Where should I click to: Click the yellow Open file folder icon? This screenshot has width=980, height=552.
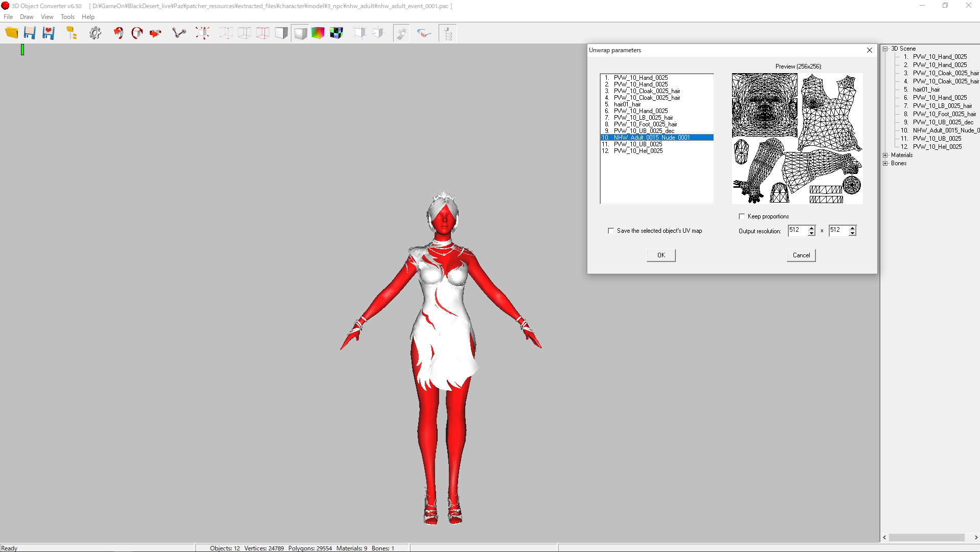point(11,33)
